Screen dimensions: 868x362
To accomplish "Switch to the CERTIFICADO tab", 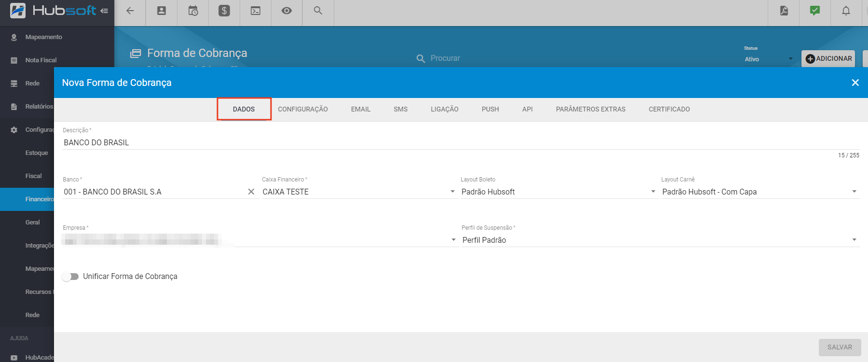I will (x=669, y=109).
